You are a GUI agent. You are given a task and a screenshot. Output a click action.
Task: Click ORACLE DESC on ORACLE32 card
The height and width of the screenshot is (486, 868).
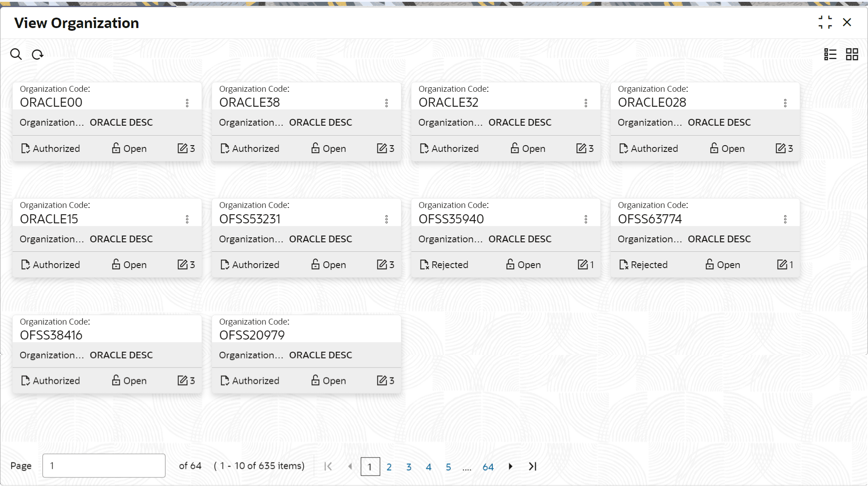520,122
